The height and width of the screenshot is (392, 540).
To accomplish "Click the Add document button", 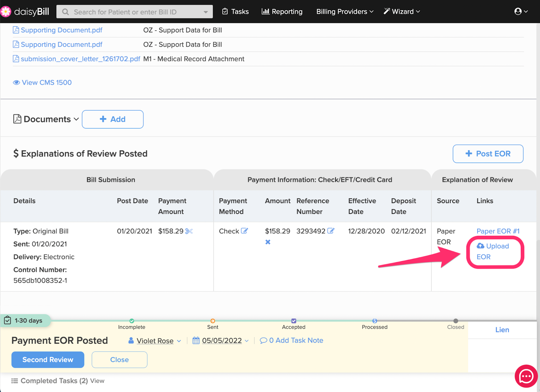I will click(x=113, y=119).
